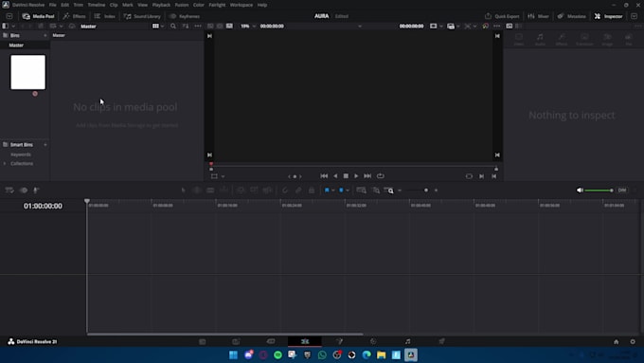The width and height of the screenshot is (644, 363).
Task: Open the Mark menu
Action: (127, 5)
